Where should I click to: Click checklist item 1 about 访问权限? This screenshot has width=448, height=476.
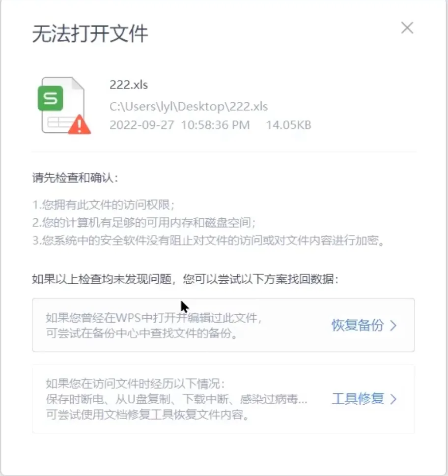click(104, 205)
